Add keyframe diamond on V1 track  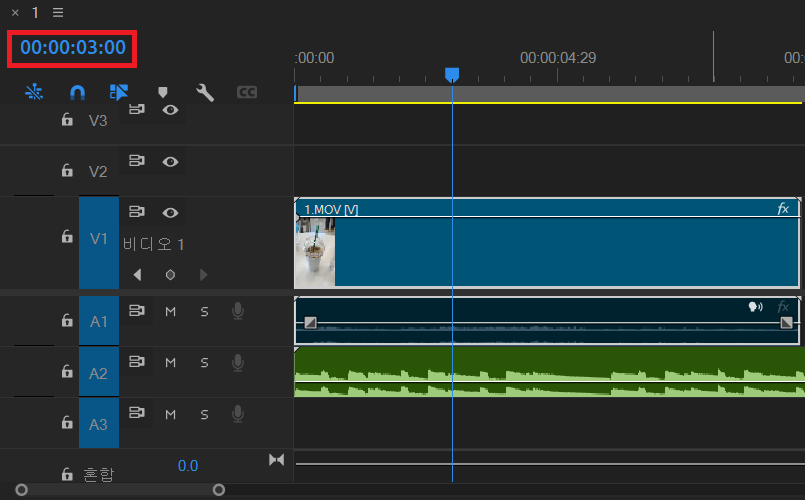pos(170,275)
